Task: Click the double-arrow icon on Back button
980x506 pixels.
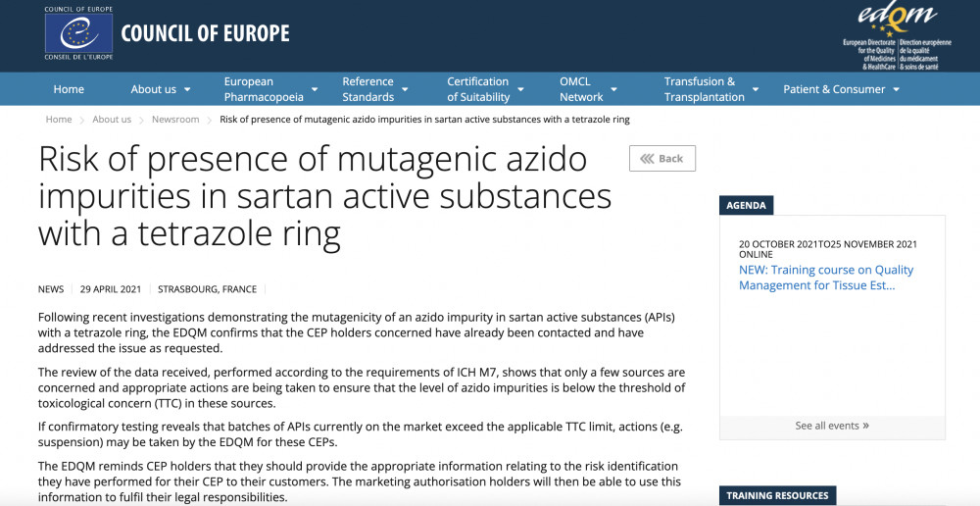Action: (x=647, y=159)
